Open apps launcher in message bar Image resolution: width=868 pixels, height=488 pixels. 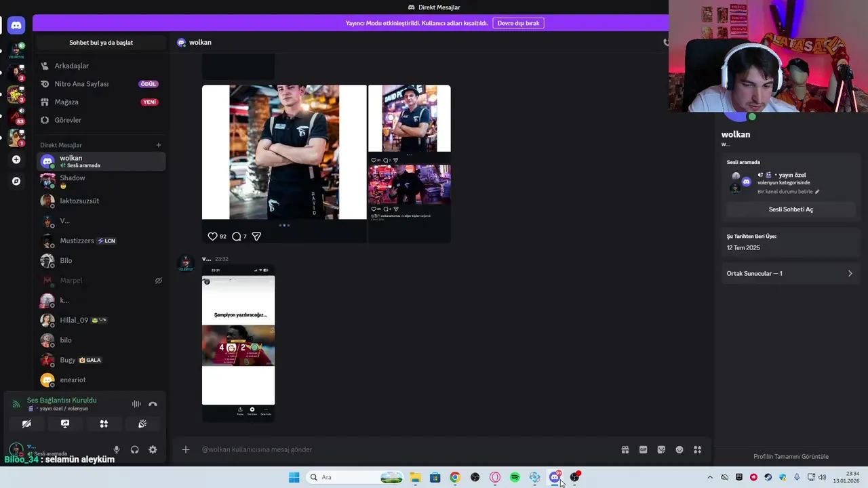click(x=698, y=449)
